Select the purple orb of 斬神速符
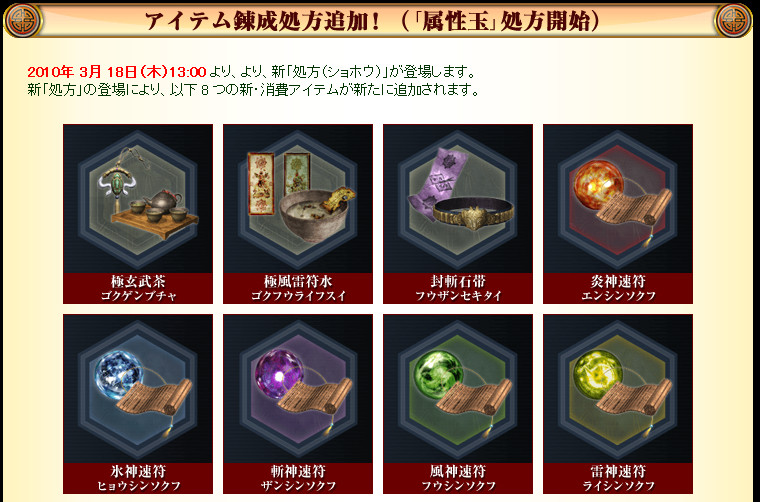The image size is (760, 502). (279, 374)
